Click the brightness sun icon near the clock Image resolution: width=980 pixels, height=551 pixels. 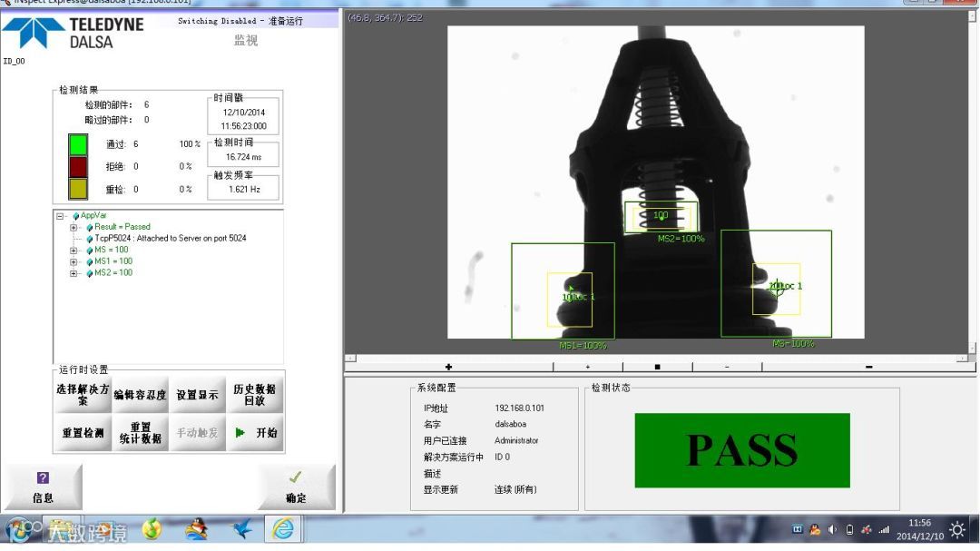click(x=957, y=530)
